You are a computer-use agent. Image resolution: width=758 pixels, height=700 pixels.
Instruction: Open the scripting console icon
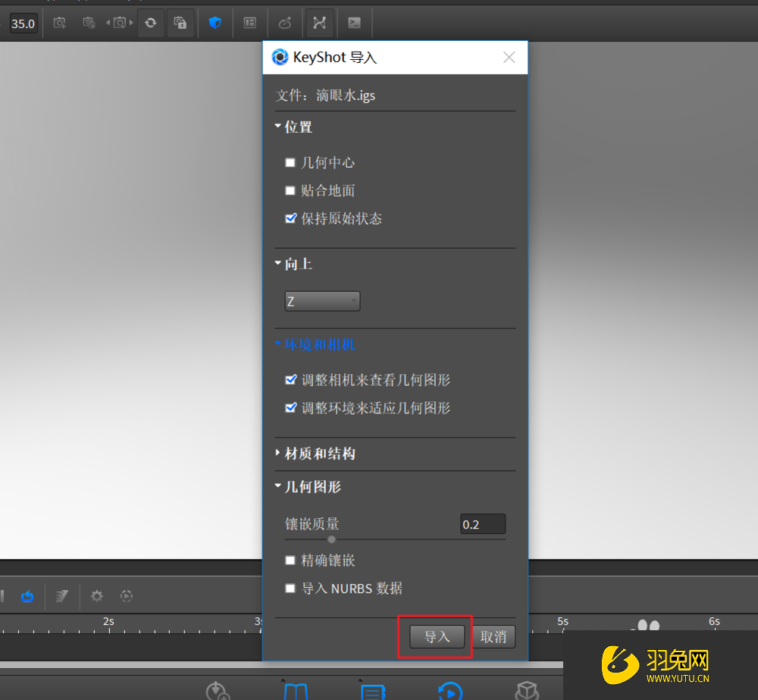click(x=354, y=23)
